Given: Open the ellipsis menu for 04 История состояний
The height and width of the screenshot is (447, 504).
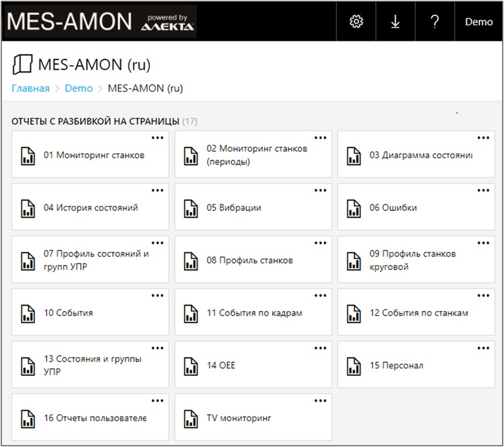Looking at the screenshot, I should 158,191.
